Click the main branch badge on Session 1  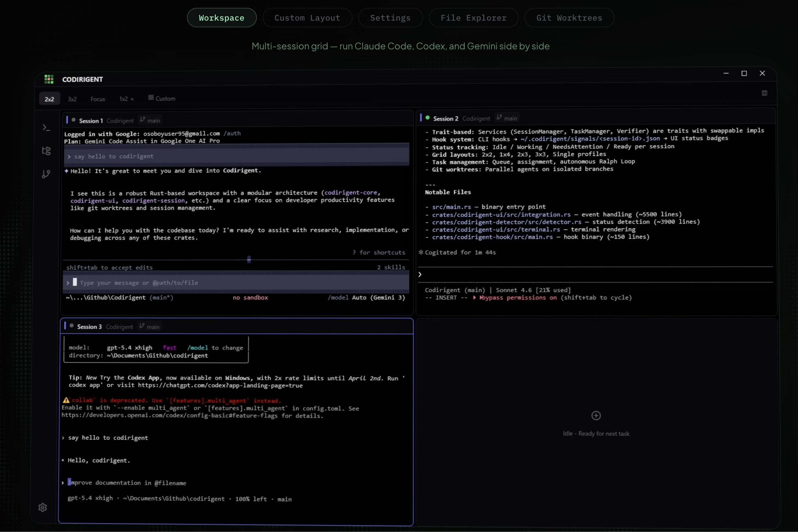tap(150, 120)
